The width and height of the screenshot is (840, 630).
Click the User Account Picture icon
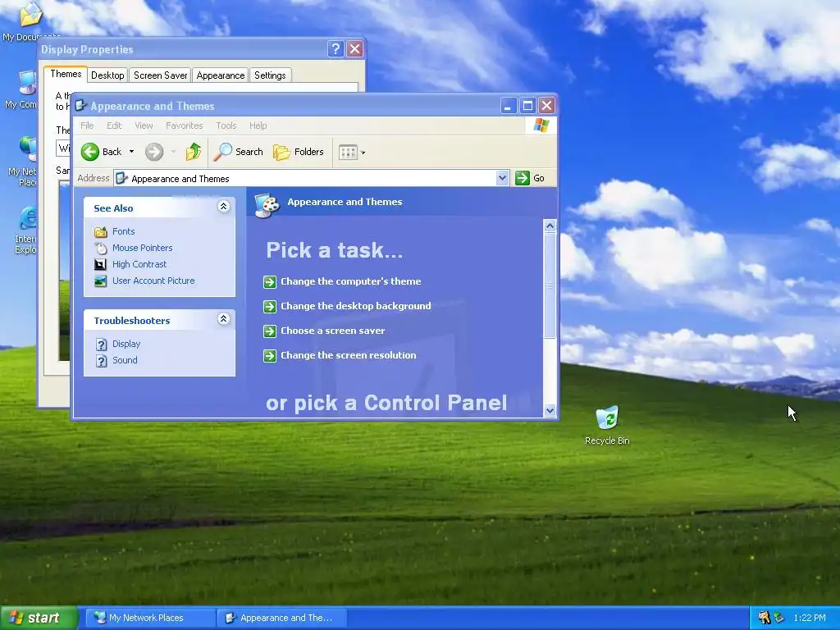pyautogui.click(x=100, y=281)
